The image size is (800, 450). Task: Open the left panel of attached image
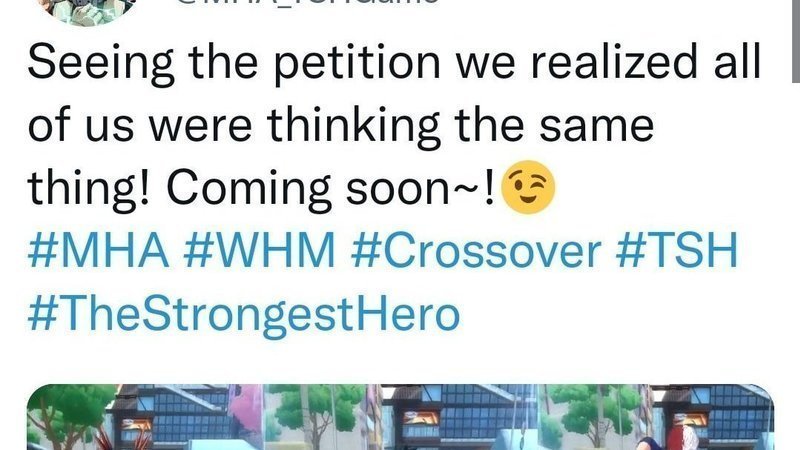[145, 417]
